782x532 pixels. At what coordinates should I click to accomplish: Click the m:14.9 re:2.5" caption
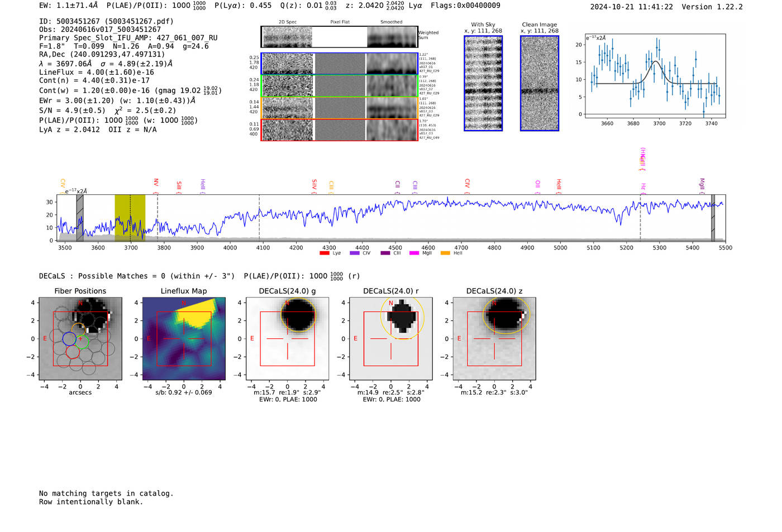pos(391,392)
